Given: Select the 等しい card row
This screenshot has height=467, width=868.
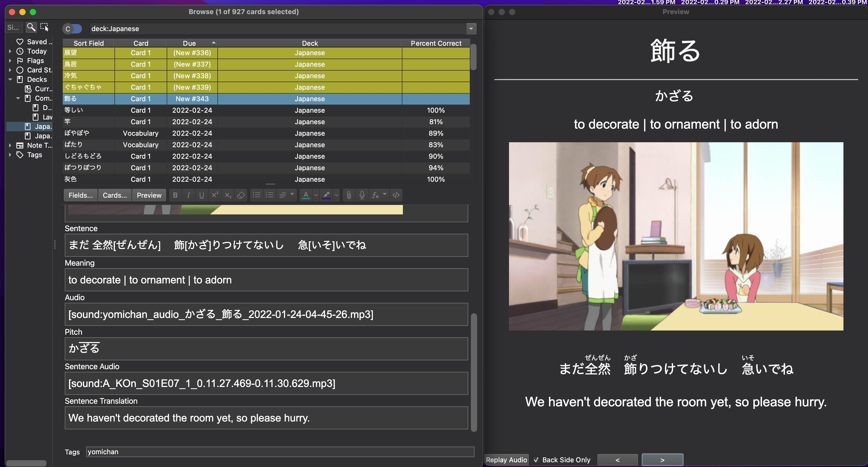Looking at the screenshot, I should tap(266, 110).
